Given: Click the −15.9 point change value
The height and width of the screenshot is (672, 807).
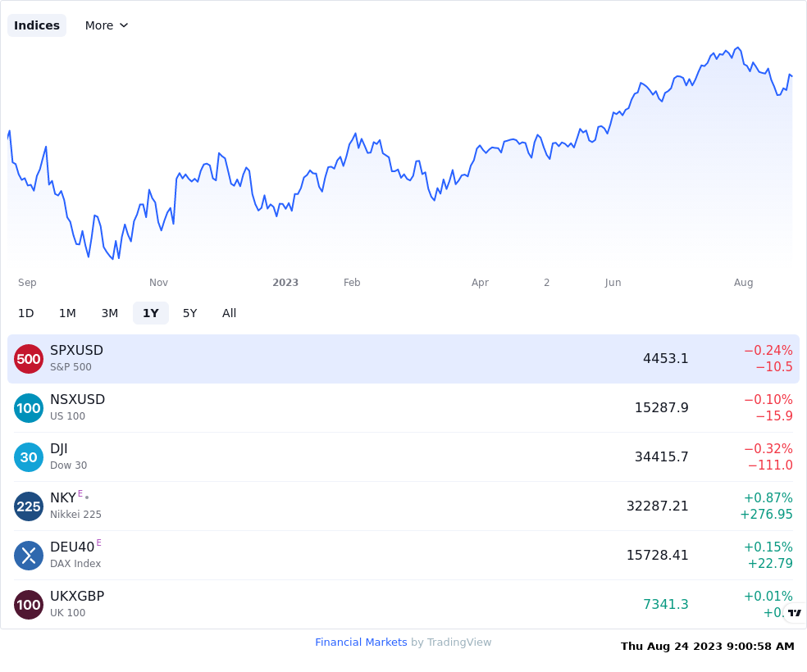Looking at the screenshot, I should pos(774,416).
